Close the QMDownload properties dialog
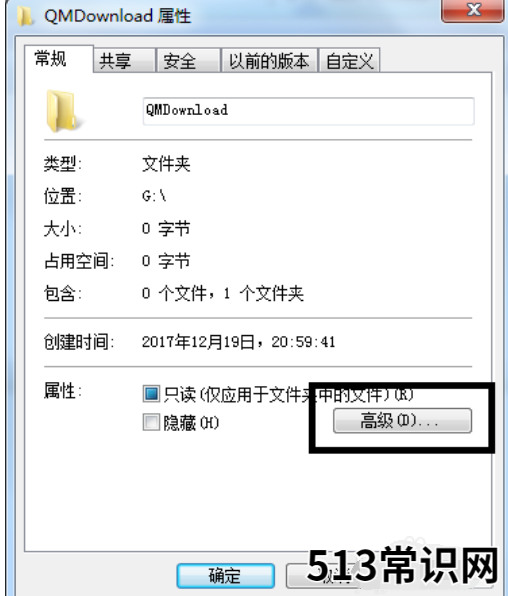Image resolution: width=508 pixels, height=596 pixels. click(x=473, y=11)
